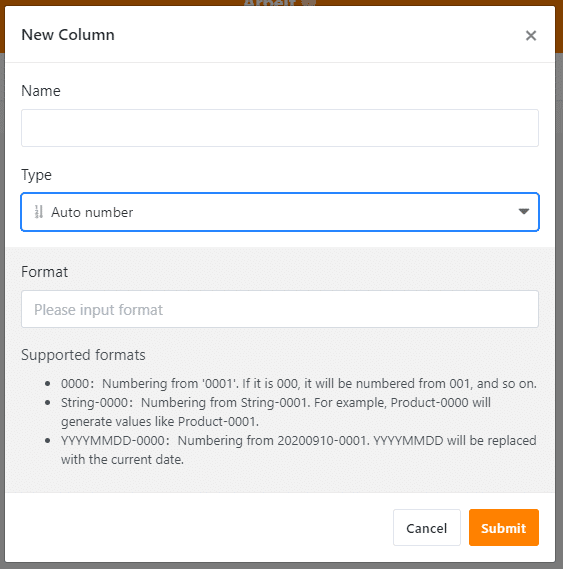Submit the new column

pyautogui.click(x=503, y=528)
